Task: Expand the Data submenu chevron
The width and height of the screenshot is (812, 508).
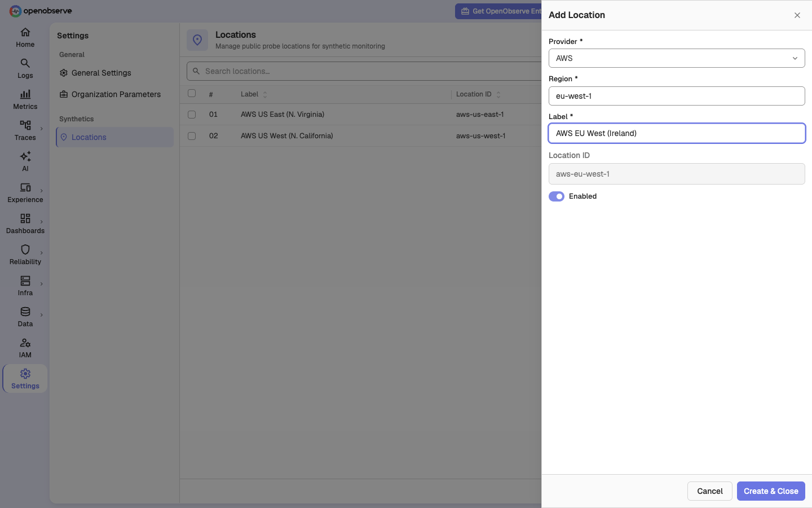Action: (42, 315)
